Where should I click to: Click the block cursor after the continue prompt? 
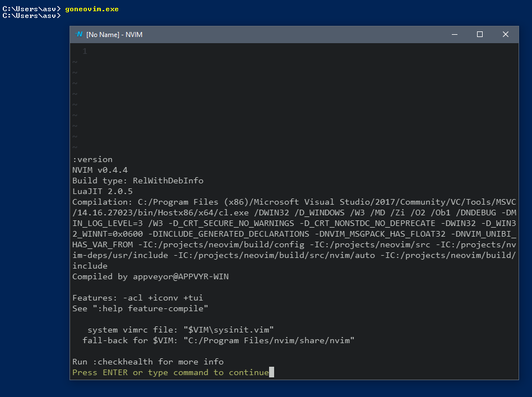coord(271,372)
